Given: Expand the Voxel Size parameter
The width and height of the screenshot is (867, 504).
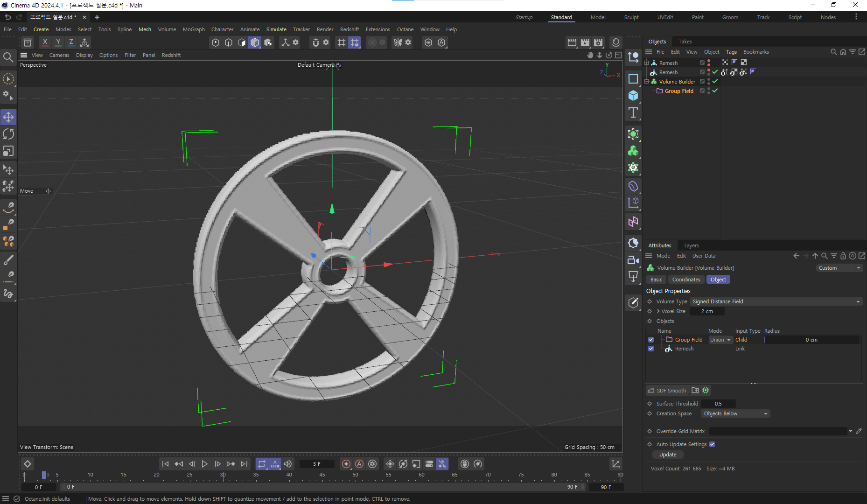Looking at the screenshot, I should [x=658, y=311].
